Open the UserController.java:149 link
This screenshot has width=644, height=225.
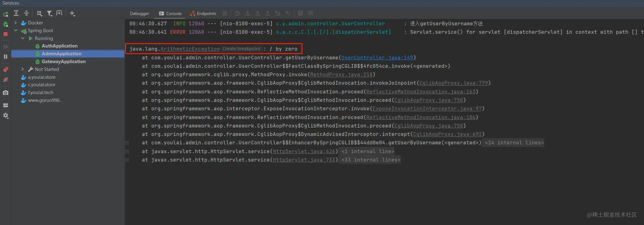377,58
